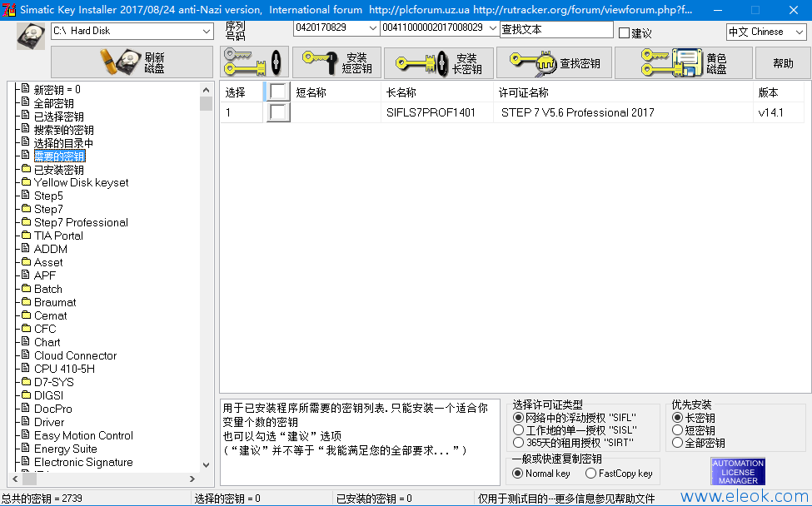Click the Cemat folder icon
Viewport: 812px width, 506px height.
pyautogui.click(x=26, y=315)
